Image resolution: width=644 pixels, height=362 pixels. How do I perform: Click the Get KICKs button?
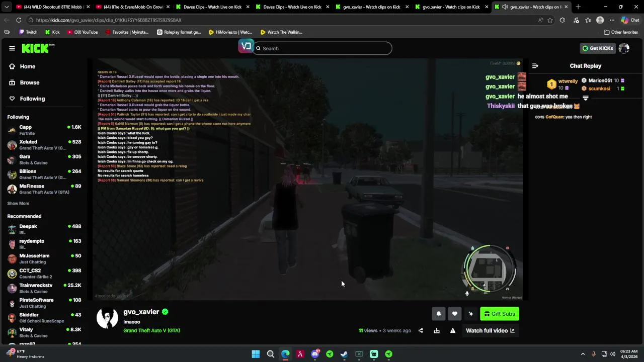pos(597,48)
